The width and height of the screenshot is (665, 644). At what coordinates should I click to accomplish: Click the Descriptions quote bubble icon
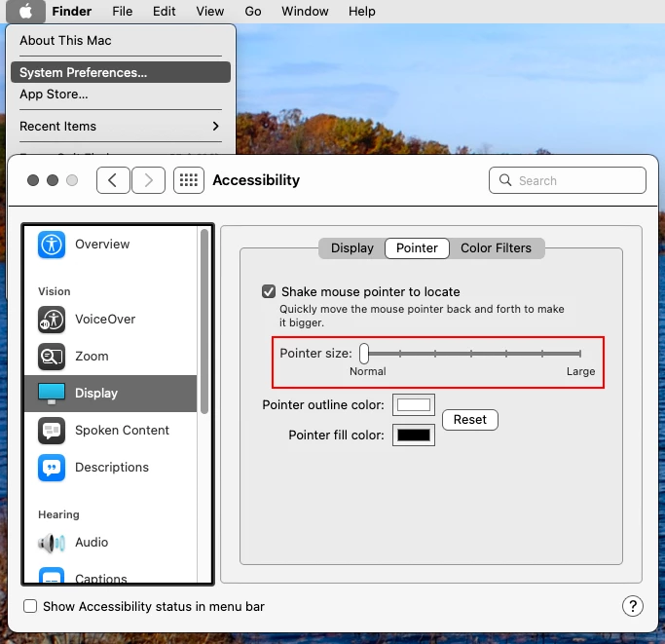pos(52,468)
